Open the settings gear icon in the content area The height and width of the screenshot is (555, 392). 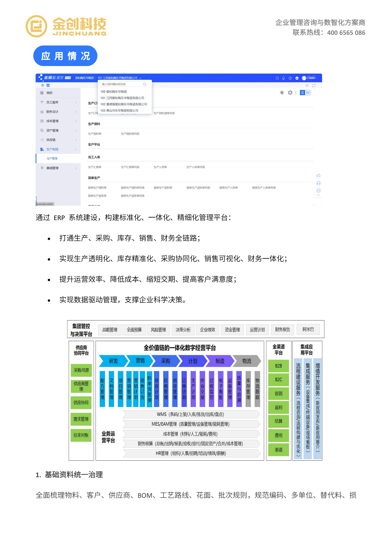[x=290, y=93]
